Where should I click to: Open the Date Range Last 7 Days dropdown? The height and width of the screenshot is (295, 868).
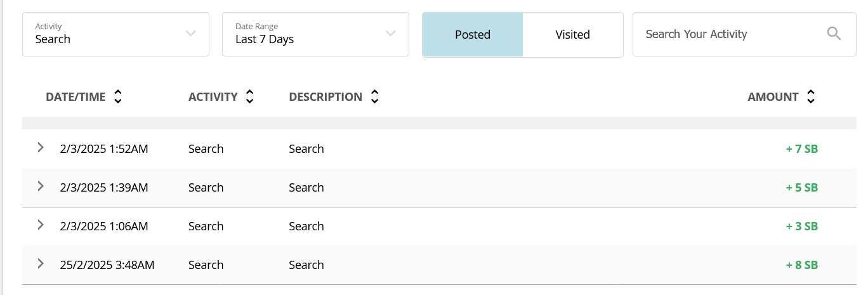315,34
